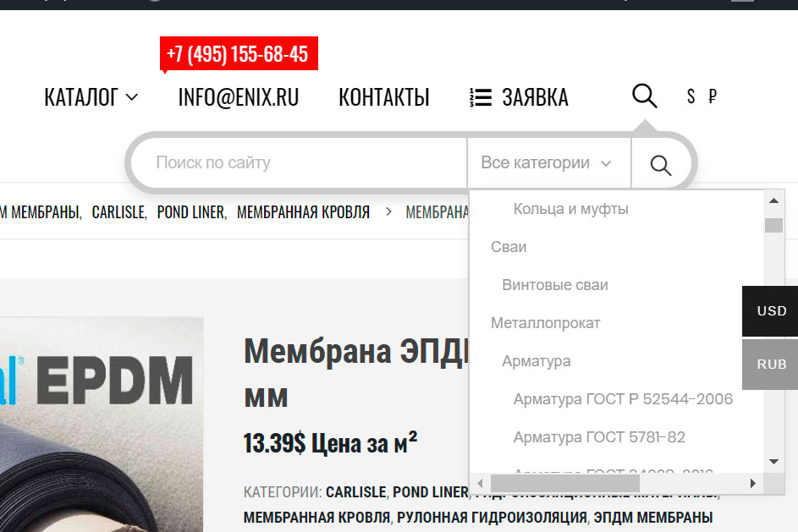This screenshot has height=532, width=798.
Task: Open the КОНТАКТЫ menu item
Action: (x=384, y=97)
